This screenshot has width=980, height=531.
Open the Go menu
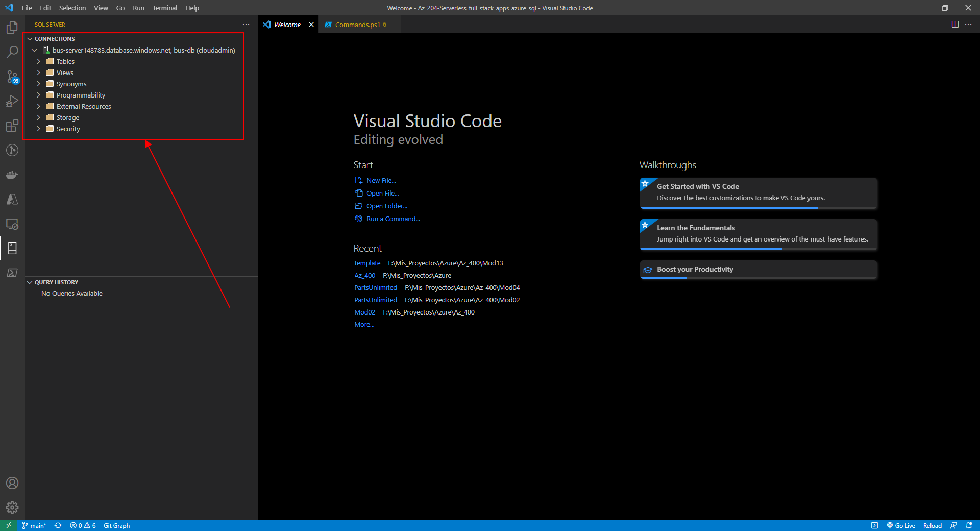tap(120, 8)
